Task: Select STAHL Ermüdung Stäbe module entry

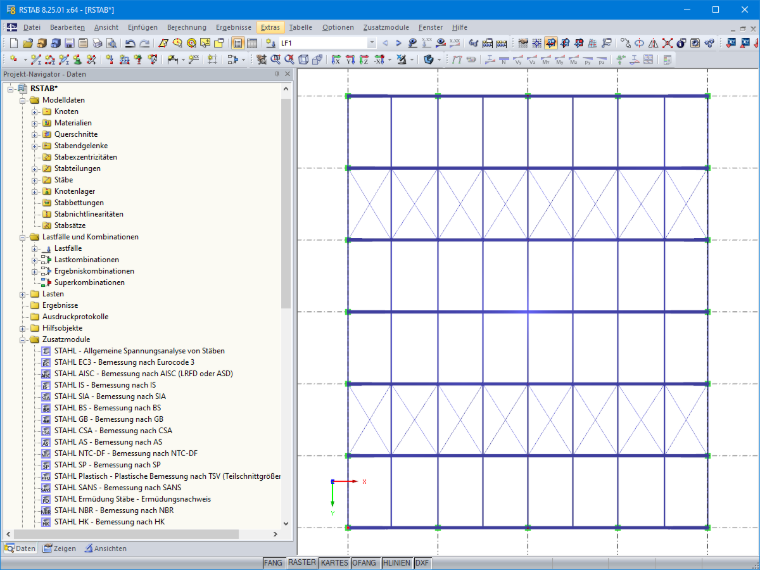Action: (132, 499)
